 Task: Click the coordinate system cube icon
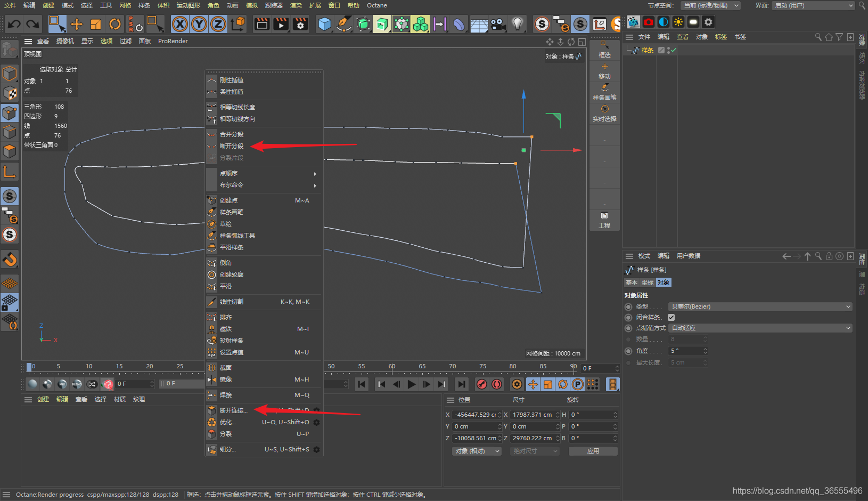pyautogui.click(x=239, y=24)
